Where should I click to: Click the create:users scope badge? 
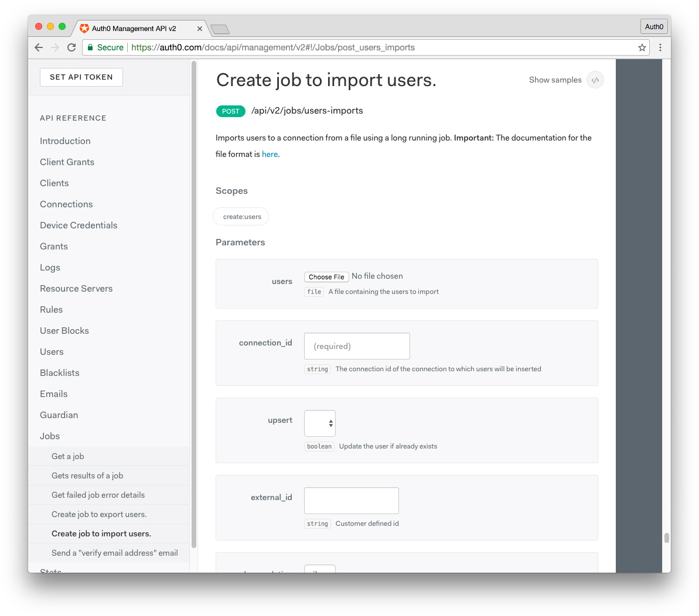pos(241,217)
